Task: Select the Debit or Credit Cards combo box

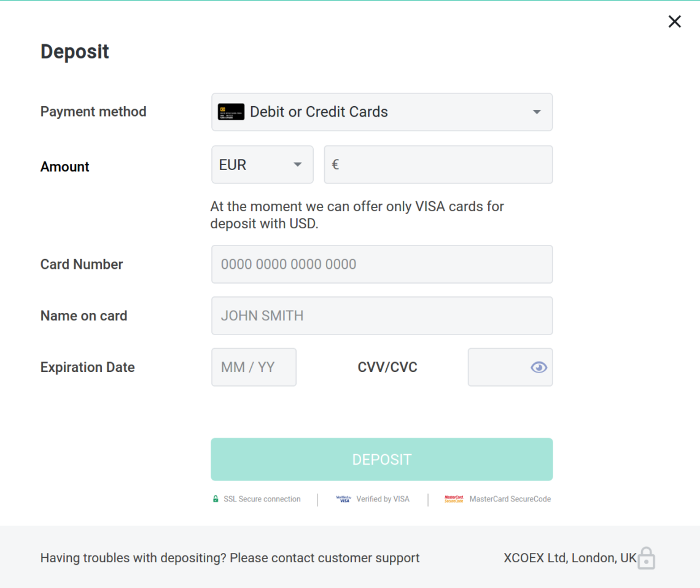Action: 382,112
